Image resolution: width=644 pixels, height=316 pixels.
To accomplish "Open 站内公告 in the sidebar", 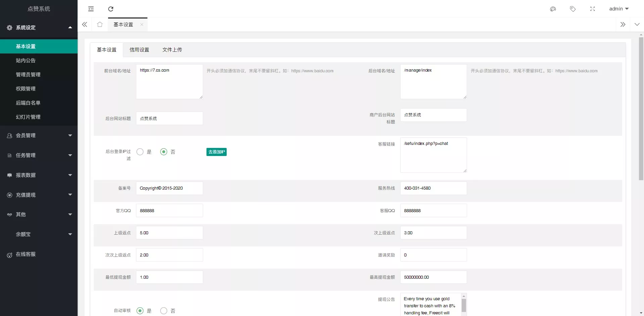I will coord(26,61).
